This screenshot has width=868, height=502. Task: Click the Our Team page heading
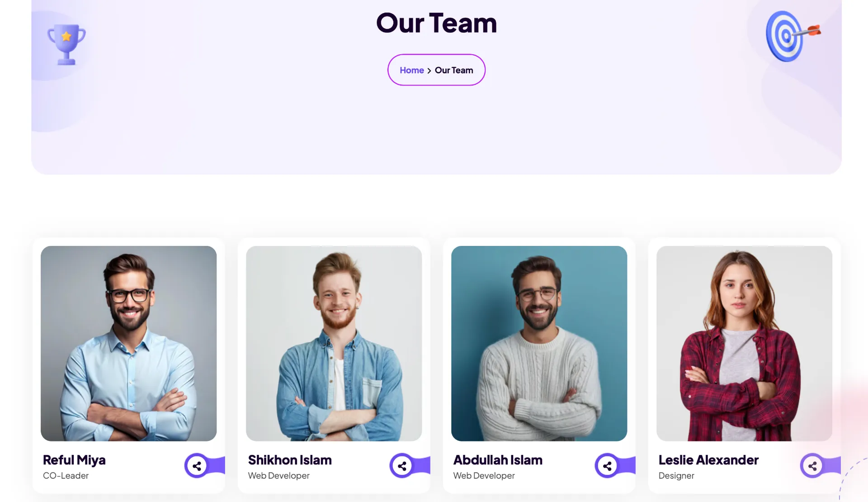(x=436, y=23)
